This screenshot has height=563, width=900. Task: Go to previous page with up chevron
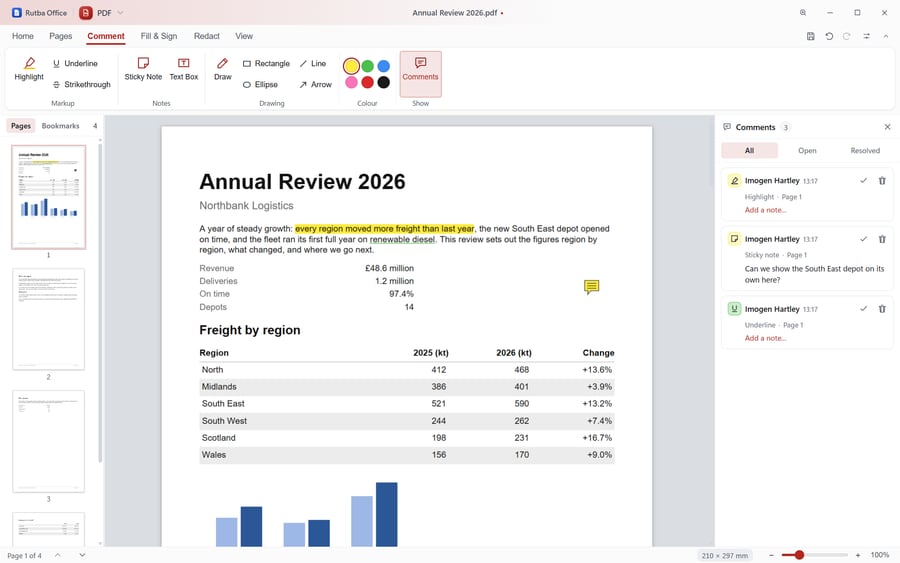57,555
